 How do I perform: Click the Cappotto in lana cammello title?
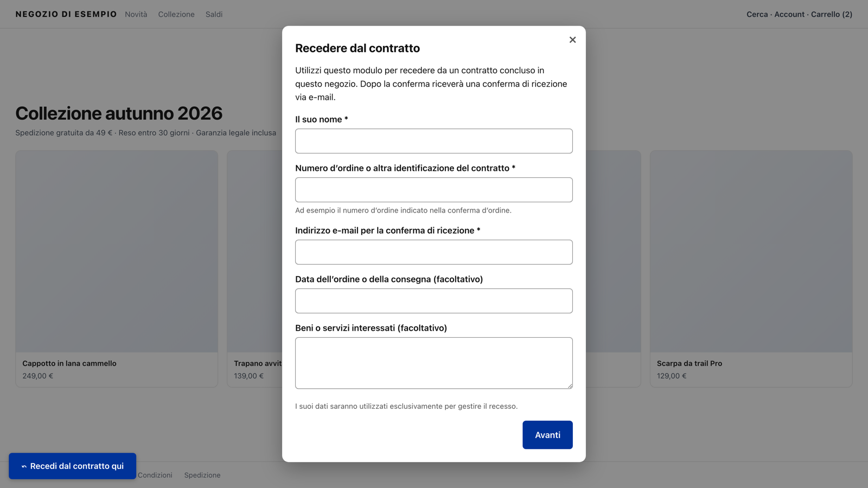[x=69, y=363]
